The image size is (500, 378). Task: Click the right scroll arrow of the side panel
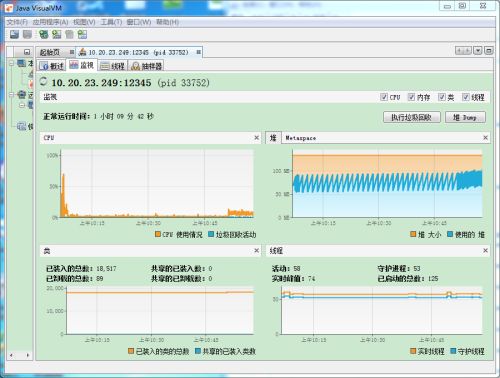(28, 355)
